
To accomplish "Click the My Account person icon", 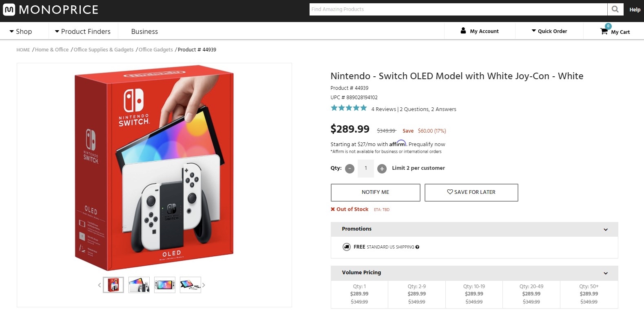I will tap(463, 31).
